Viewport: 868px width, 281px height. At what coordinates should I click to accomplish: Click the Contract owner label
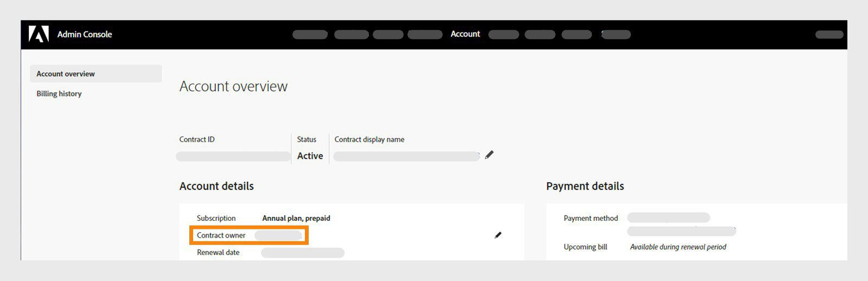pos(221,235)
